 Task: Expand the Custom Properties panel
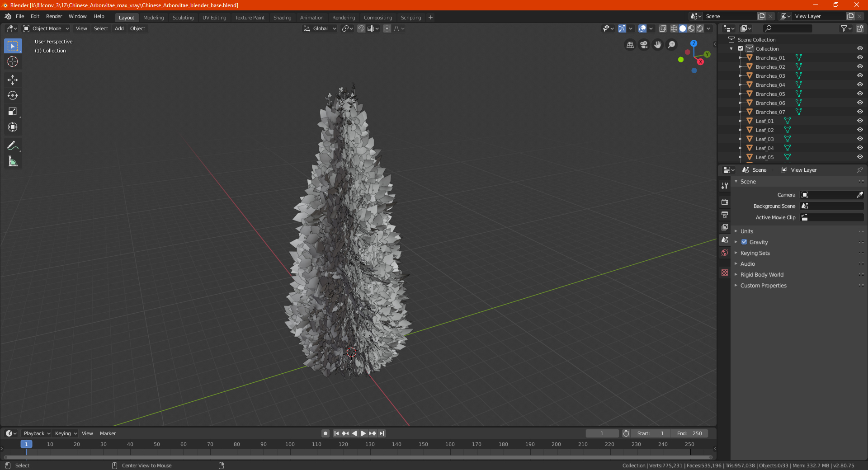pos(763,285)
